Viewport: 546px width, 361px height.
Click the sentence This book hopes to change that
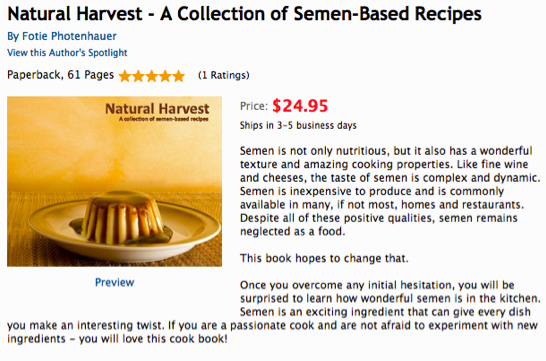[x=324, y=258]
